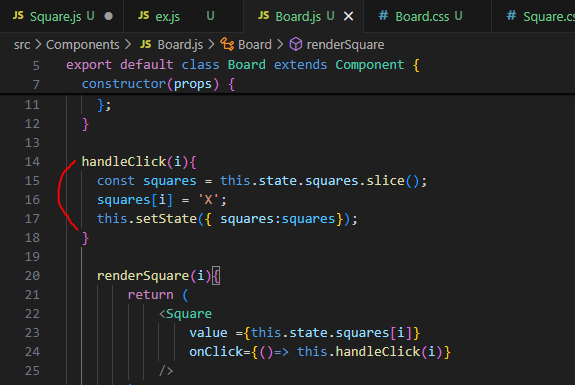The image size is (575, 385).
Task: Expand the chevron after Board.js breadcrumb
Action: [x=211, y=45]
